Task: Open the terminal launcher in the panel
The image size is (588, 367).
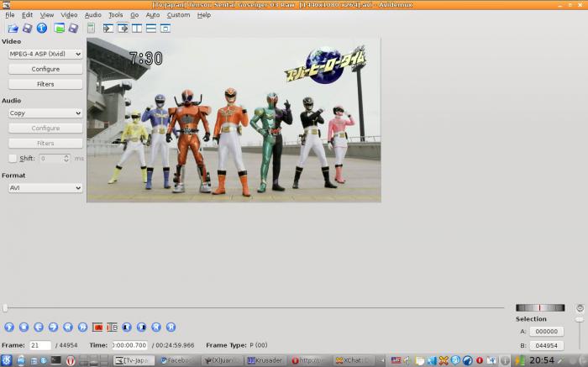Action: tap(56, 360)
